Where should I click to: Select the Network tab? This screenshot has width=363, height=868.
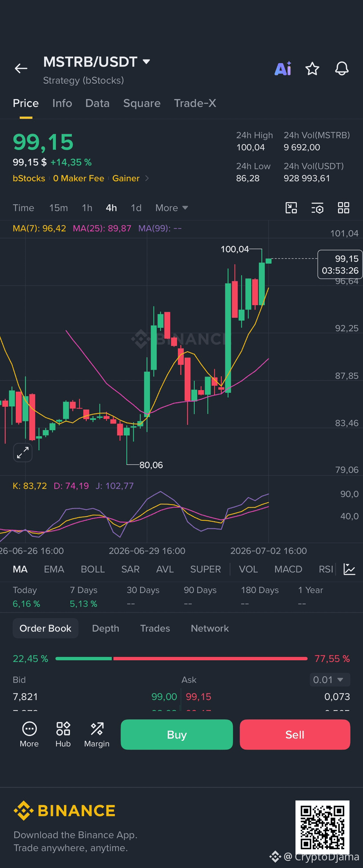[210, 628]
